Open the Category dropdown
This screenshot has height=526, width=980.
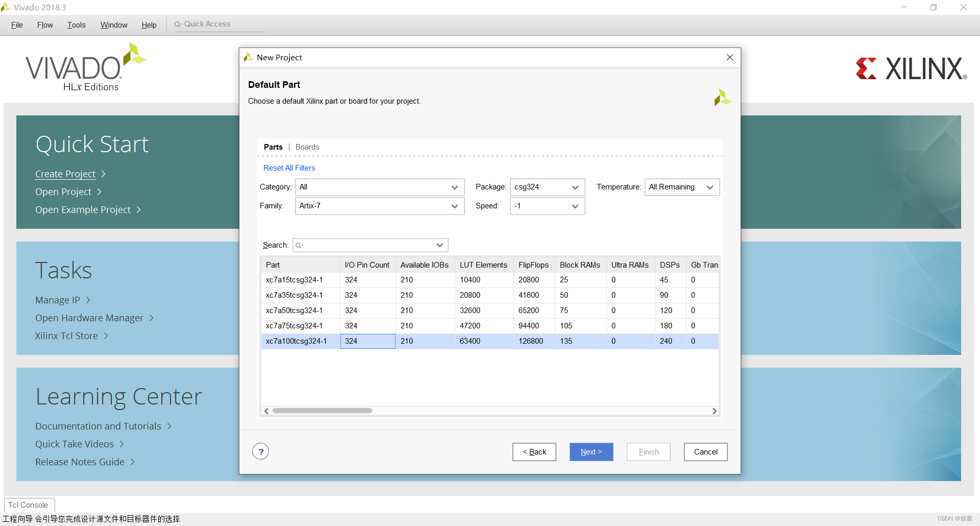click(x=380, y=187)
